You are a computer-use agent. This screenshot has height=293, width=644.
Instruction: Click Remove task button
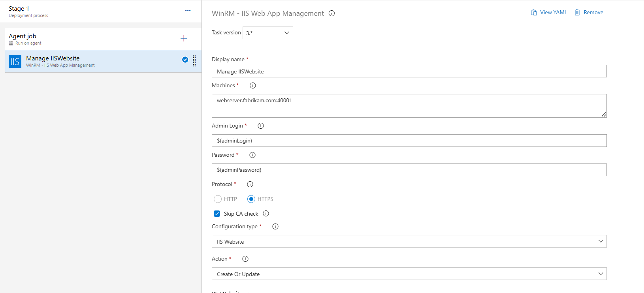589,12
